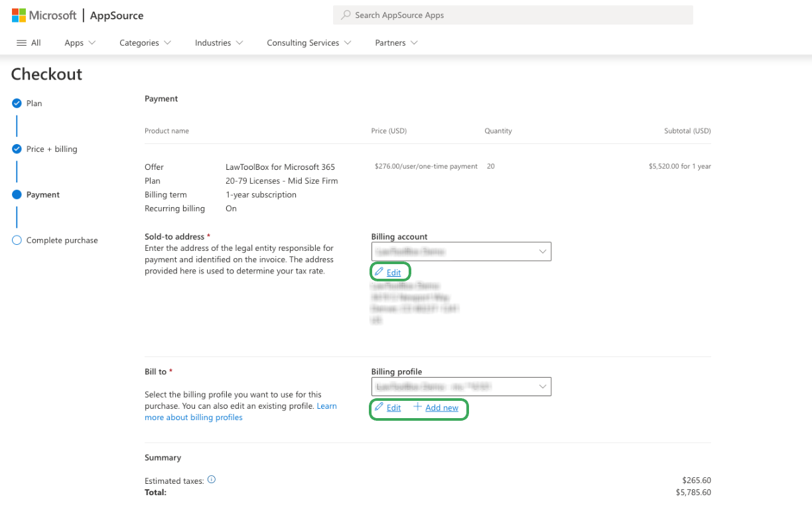This screenshot has width=812, height=515.
Task: Go to the Price + billing step
Action: tap(52, 149)
